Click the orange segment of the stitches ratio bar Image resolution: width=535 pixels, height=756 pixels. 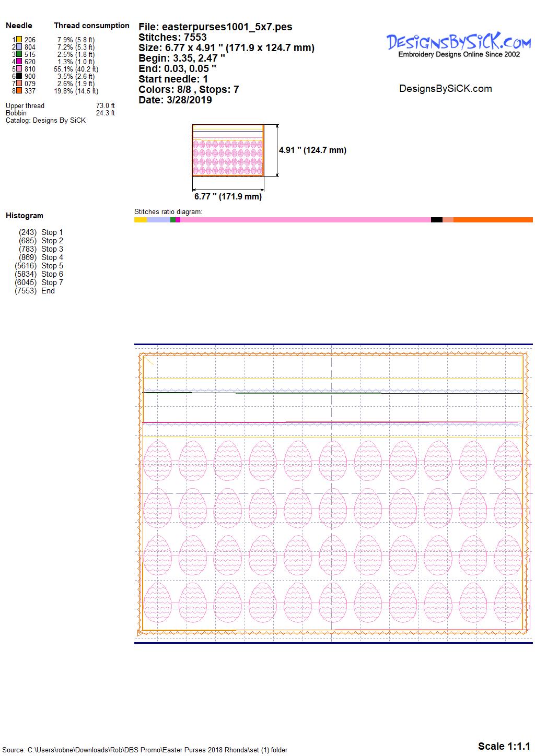[493, 220]
